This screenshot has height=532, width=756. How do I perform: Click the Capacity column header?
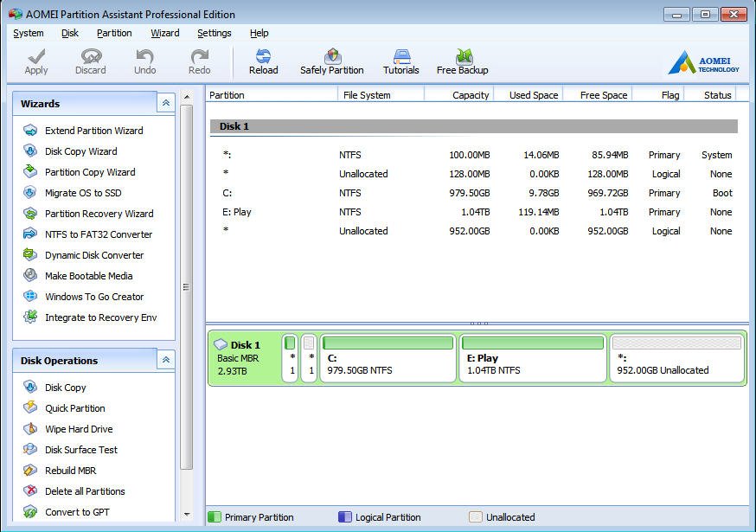click(x=459, y=95)
